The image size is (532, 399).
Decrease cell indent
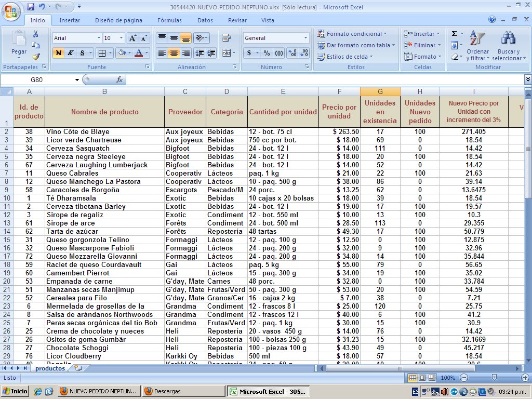click(200, 53)
